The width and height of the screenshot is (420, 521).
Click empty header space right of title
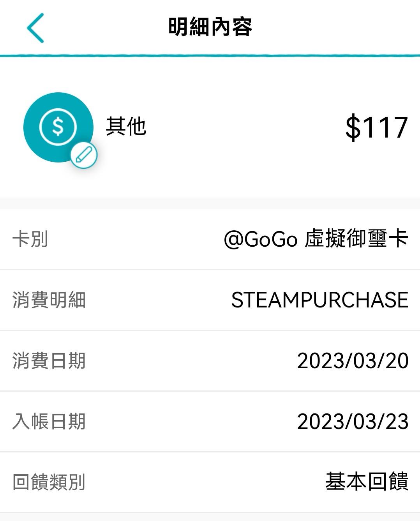click(335, 27)
